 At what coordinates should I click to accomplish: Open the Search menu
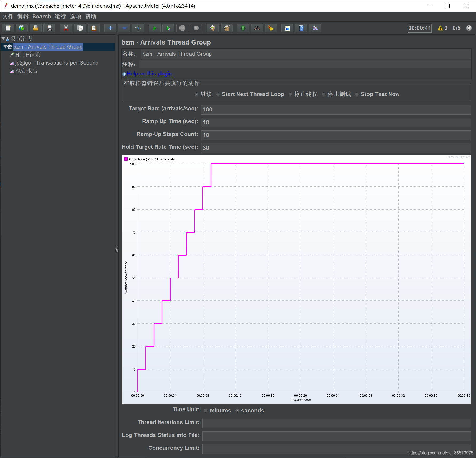[42, 17]
